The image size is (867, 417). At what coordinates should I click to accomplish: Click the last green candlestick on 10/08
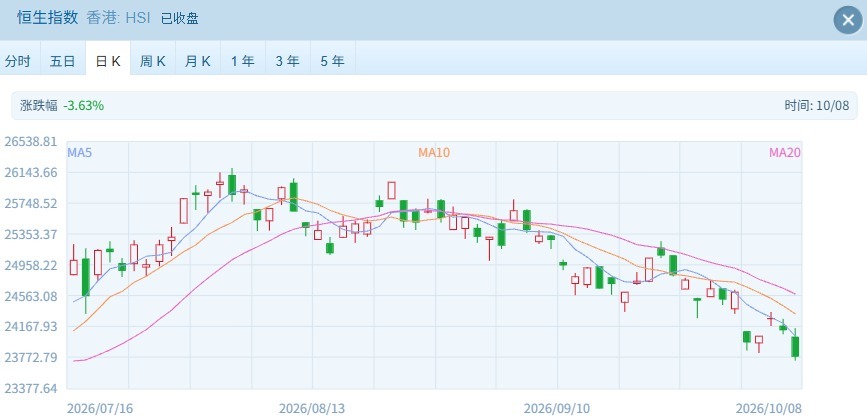[x=795, y=347]
